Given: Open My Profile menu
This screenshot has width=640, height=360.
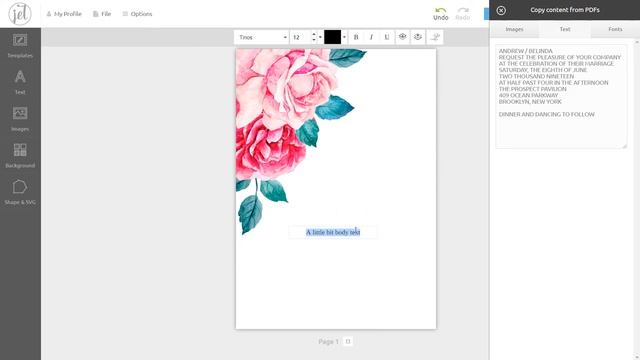Looking at the screenshot, I should [x=64, y=14].
